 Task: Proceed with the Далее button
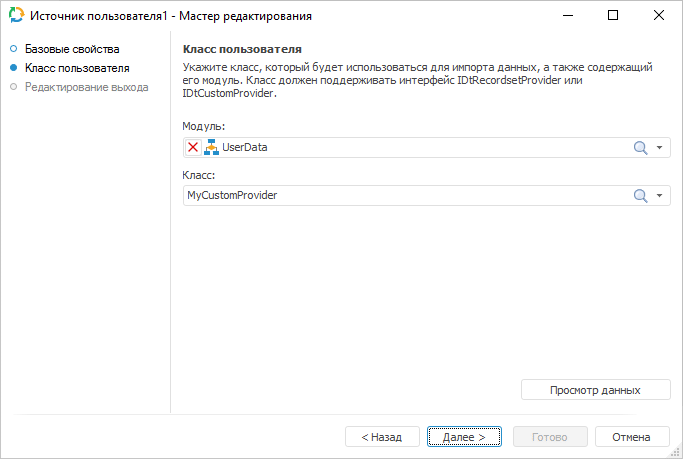point(465,437)
